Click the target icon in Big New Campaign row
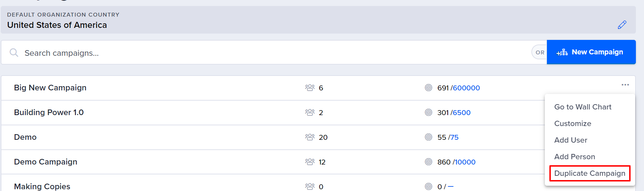The image size is (644, 191). 428,88
